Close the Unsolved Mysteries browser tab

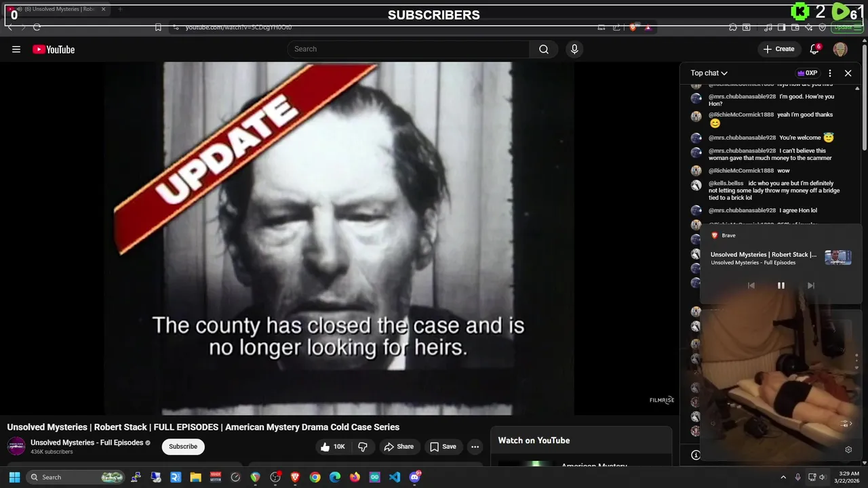pos(103,9)
